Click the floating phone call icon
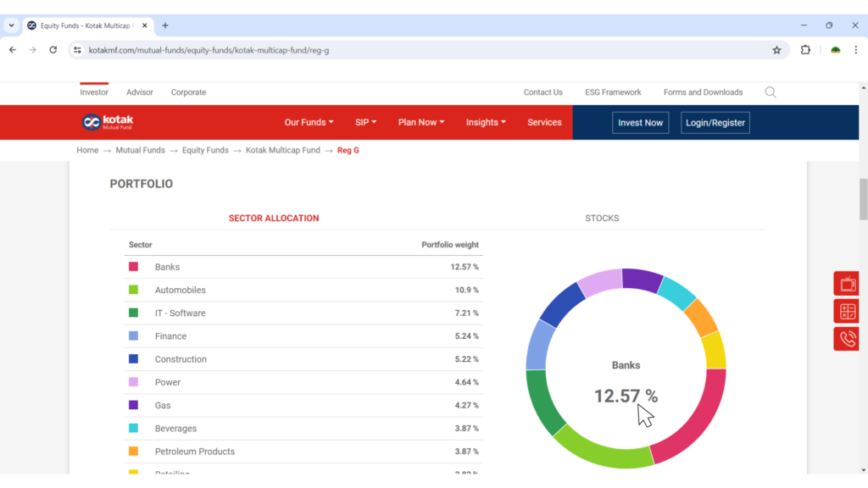 (847, 339)
